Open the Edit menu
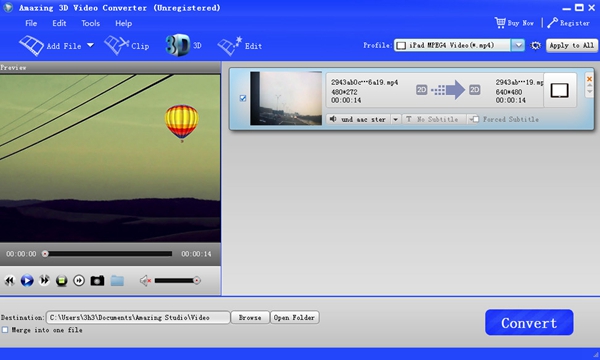This screenshot has width=600, height=360. pyautogui.click(x=59, y=23)
